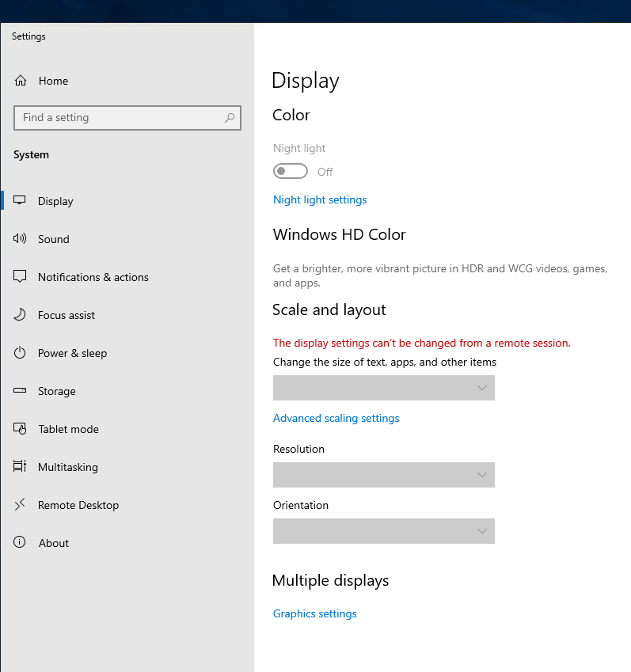Image resolution: width=631 pixels, height=672 pixels.
Task: Click the System category label
Action: click(x=31, y=154)
